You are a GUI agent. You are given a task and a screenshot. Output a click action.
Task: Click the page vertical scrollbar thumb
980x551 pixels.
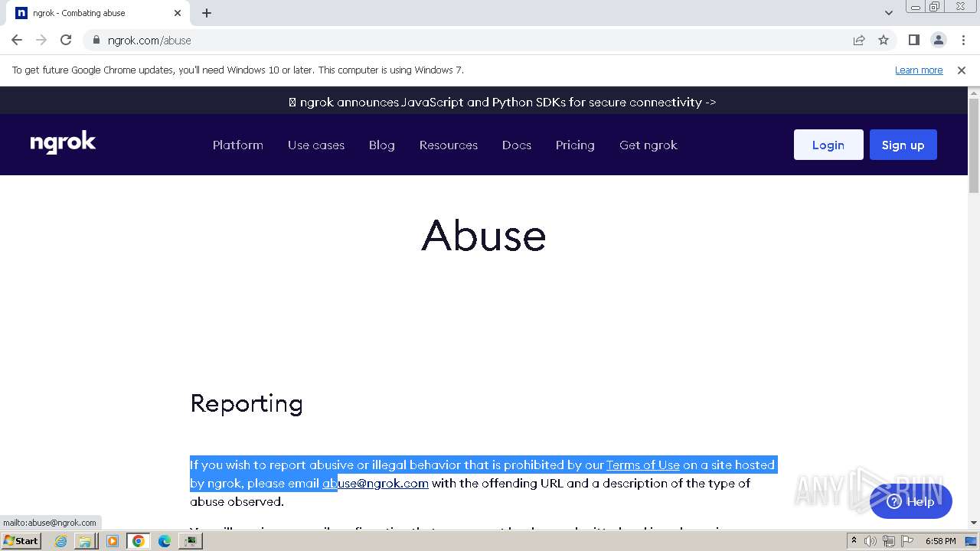point(974,145)
